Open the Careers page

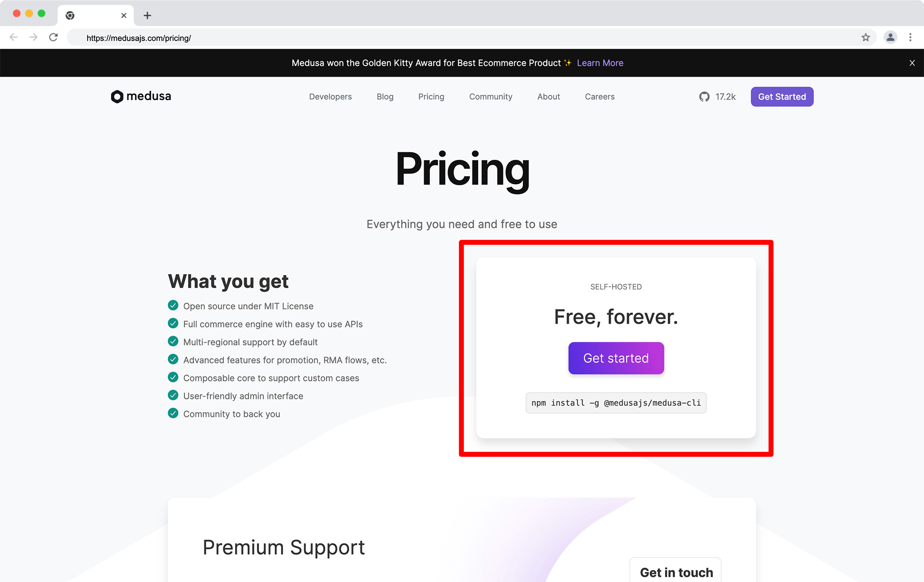coord(599,96)
